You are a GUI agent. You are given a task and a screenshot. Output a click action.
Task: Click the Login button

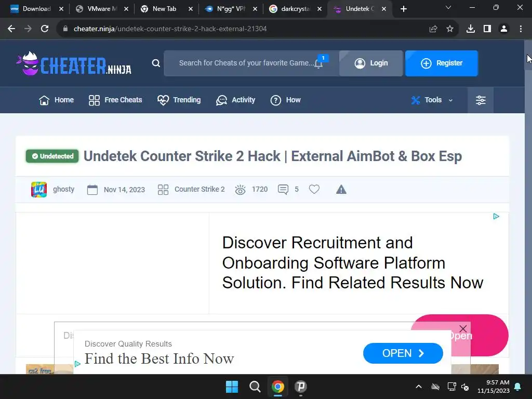pyautogui.click(x=371, y=63)
